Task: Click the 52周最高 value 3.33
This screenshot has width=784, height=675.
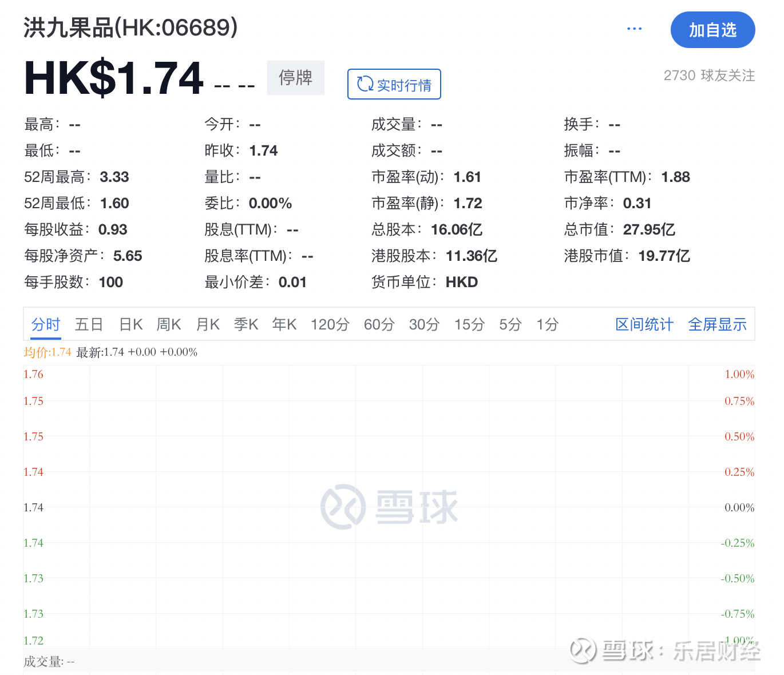Action: [114, 177]
